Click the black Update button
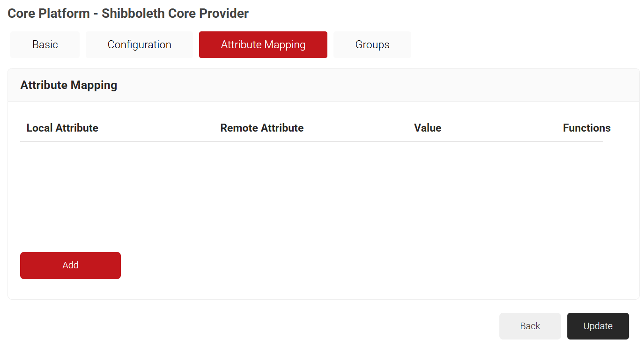This screenshot has height=347, width=644. point(598,326)
